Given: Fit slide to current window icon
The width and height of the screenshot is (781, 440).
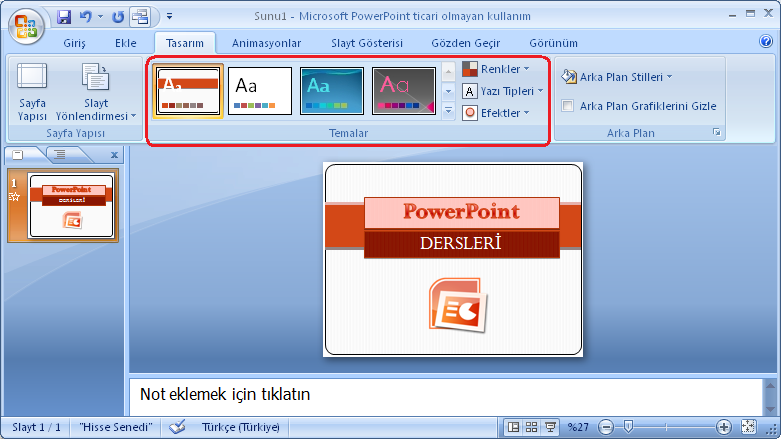Looking at the screenshot, I should pos(748,427).
